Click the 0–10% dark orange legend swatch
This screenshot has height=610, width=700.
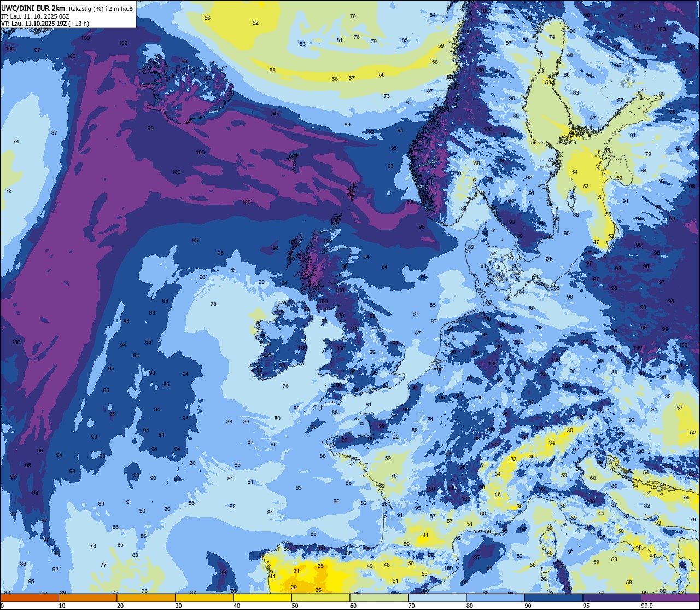30,598
